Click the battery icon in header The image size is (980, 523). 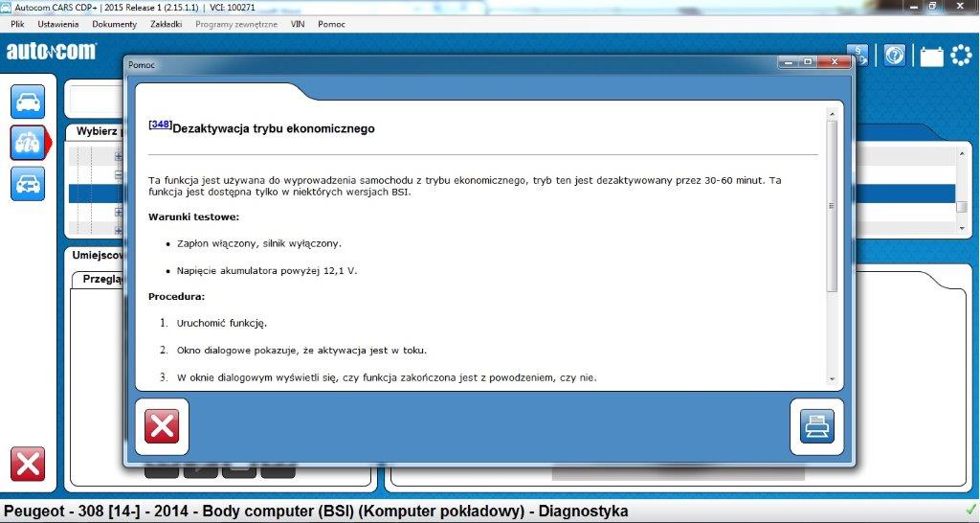[931, 56]
